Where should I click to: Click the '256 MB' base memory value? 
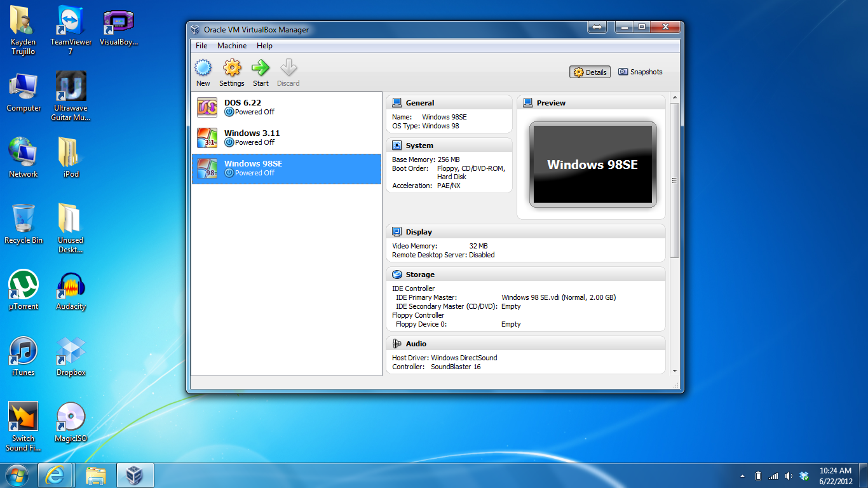click(449, 159)
